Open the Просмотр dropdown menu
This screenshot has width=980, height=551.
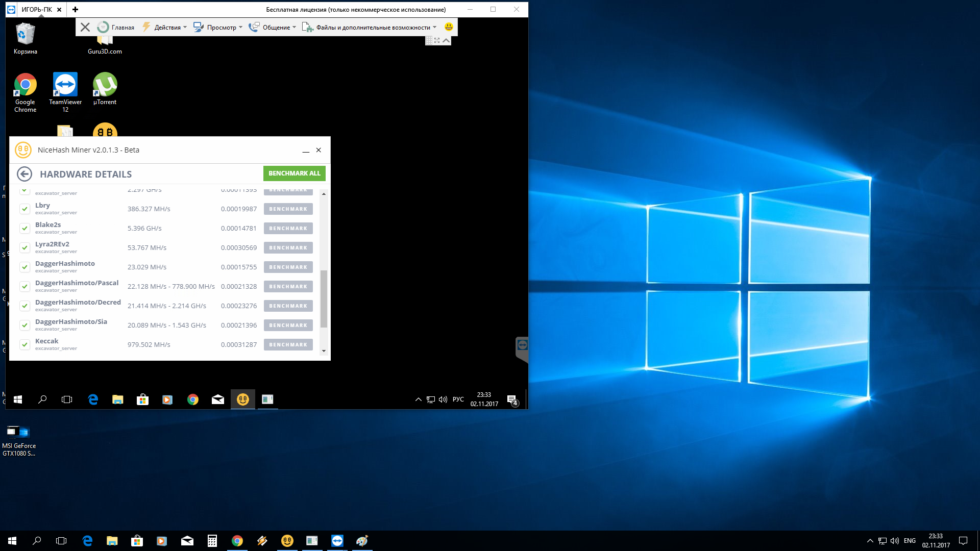(x=222, y=28)
